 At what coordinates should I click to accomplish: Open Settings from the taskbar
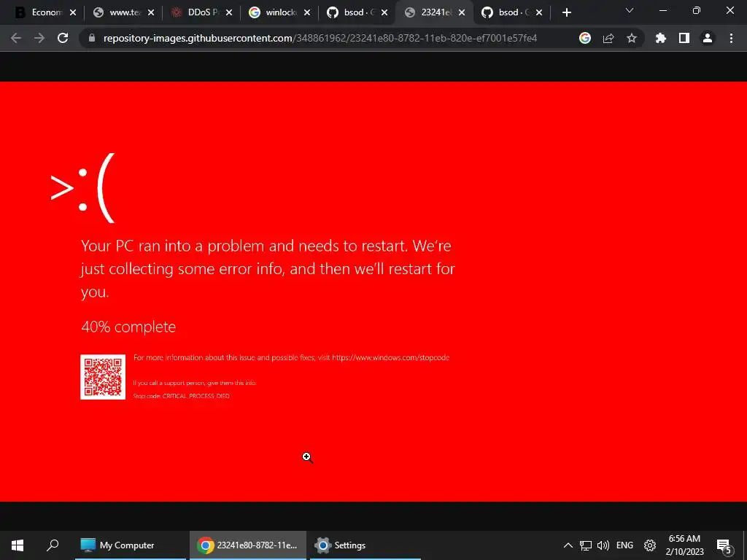tap(365, 545)
